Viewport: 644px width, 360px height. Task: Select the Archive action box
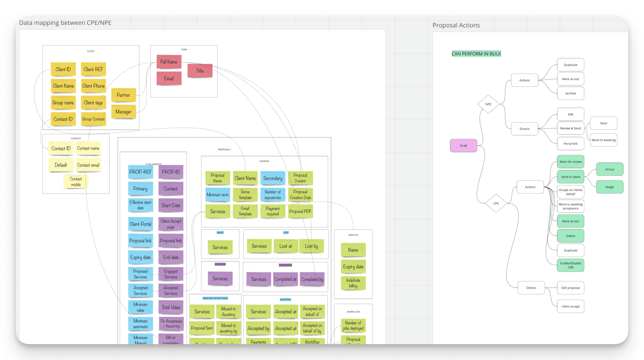(x=570, y=93)
